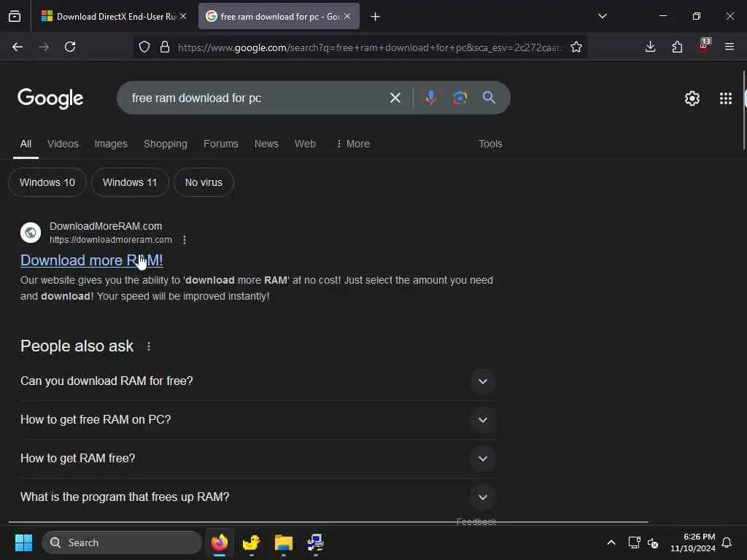Image resolution: width=747 pixels, height=560 pixels.
Task: Open the Firefox hamburger menu
Action: point(729,47)
